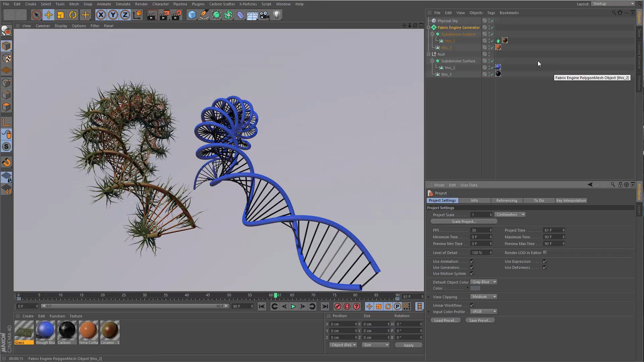Screen dimensions: 644x362
Task: Click the Load Preset button
Action: (x=445, y=320)
